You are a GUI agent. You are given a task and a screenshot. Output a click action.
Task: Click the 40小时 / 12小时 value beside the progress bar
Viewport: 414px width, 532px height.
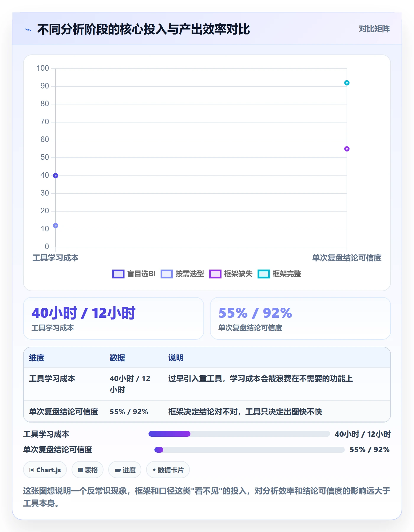[363, 434]
